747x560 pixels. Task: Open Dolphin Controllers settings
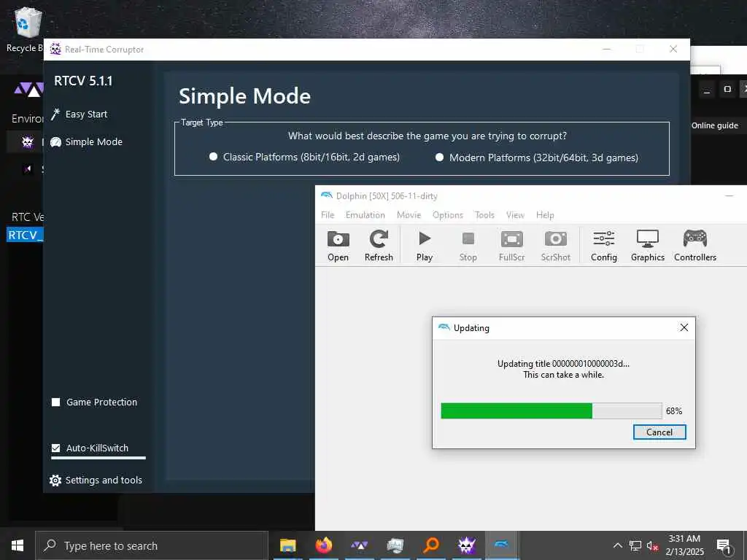click(695, 245)
